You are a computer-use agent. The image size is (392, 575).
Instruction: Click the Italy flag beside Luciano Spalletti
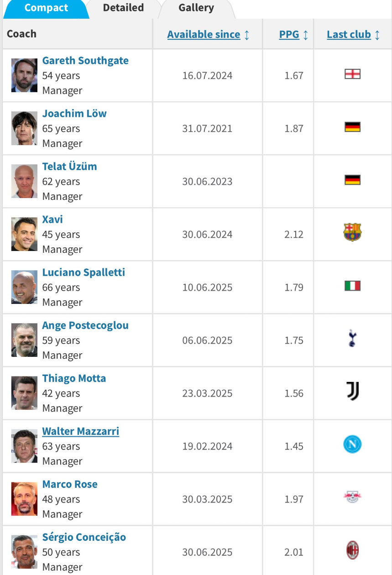coord(352,286)
